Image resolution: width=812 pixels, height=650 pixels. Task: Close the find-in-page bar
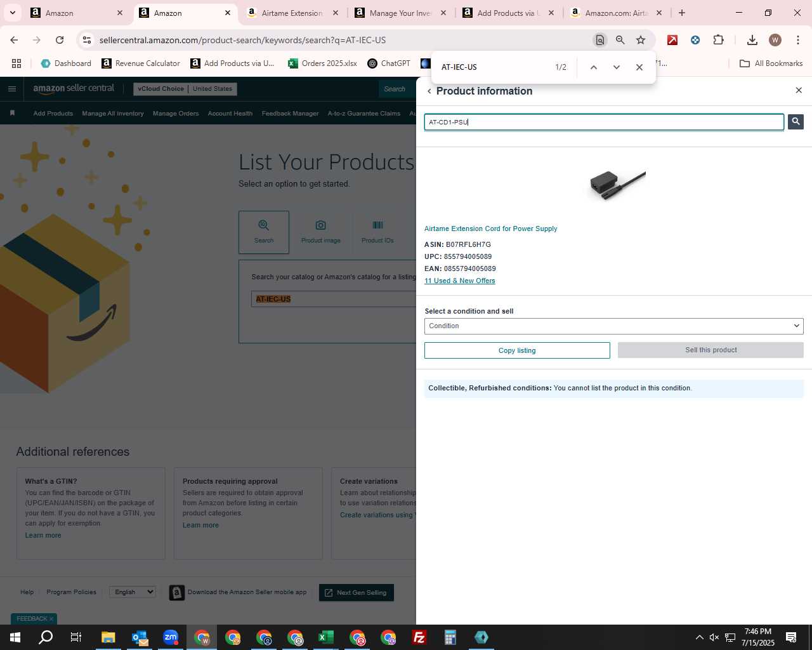tap(639, 67)
